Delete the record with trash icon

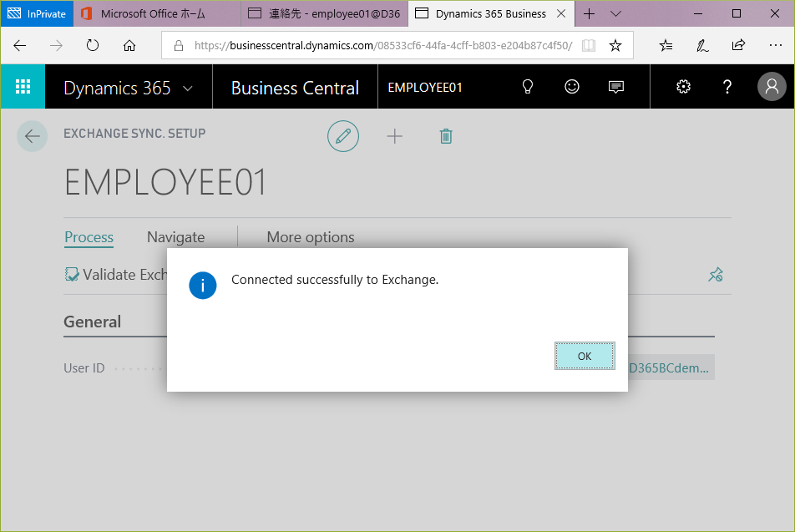446,136
